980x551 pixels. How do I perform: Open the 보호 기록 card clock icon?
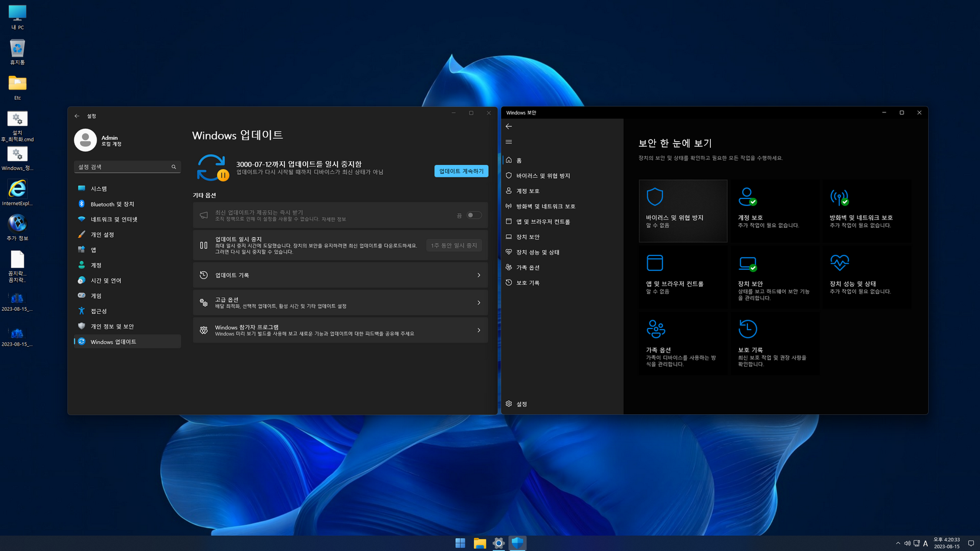click(x=747, y=328)
